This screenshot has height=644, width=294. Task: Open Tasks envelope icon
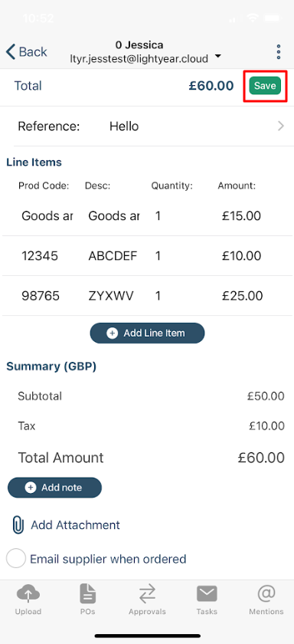(207, 594)
